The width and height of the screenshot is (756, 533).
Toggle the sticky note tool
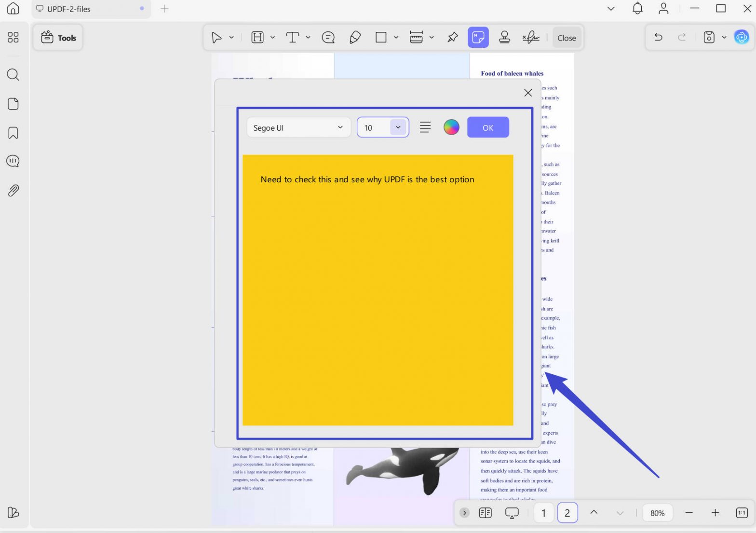click(x=478, y=37)
